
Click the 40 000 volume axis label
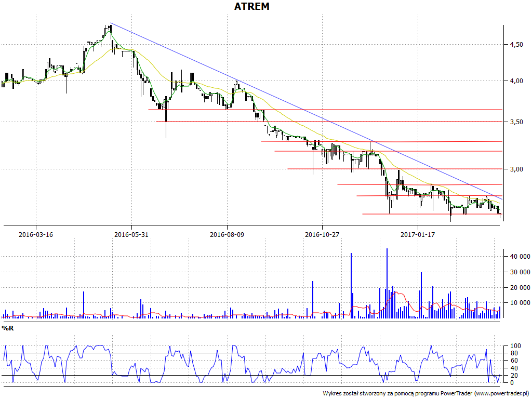coord(520,257)
